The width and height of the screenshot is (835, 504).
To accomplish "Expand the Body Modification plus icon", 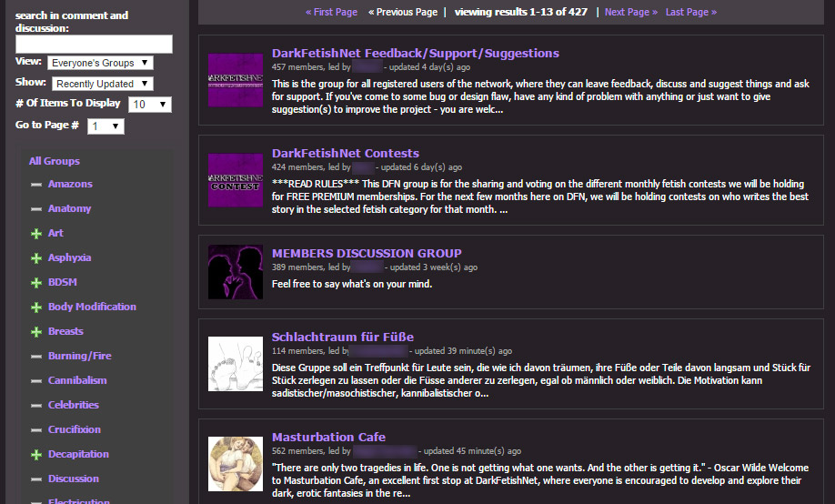I will point(36,307).
